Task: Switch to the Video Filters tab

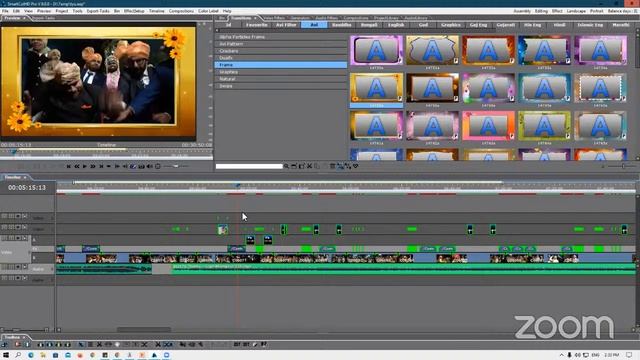Action: tap(274, 18)
